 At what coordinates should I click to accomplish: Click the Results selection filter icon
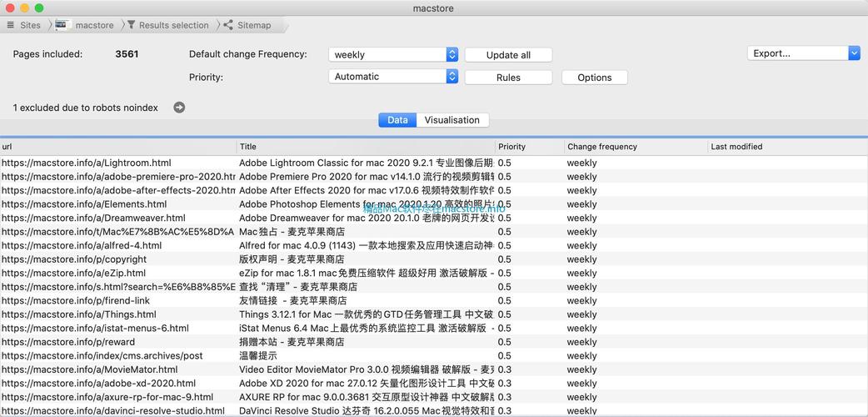click(131, 25)
